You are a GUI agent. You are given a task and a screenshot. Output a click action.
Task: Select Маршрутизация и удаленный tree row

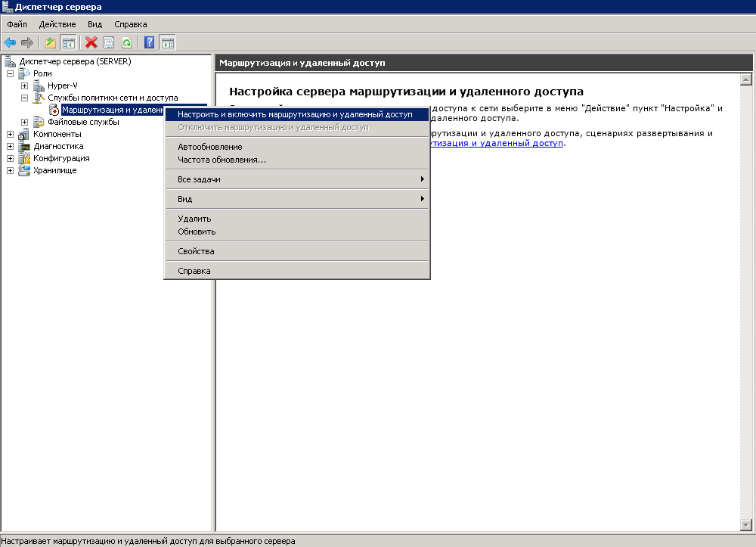click(113, 110)
